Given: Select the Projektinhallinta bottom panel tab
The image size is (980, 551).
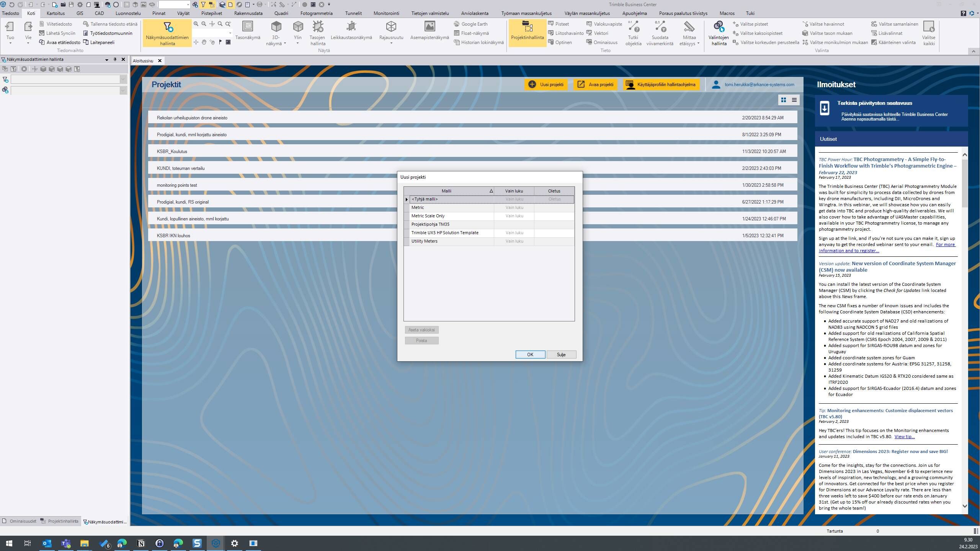Looking at the screenshot, I should pyautogui.click(x=59, y=521).
